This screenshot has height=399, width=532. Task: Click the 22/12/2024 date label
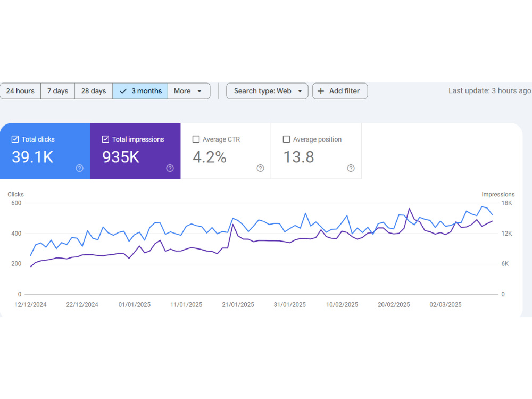[x=82, y=305]
